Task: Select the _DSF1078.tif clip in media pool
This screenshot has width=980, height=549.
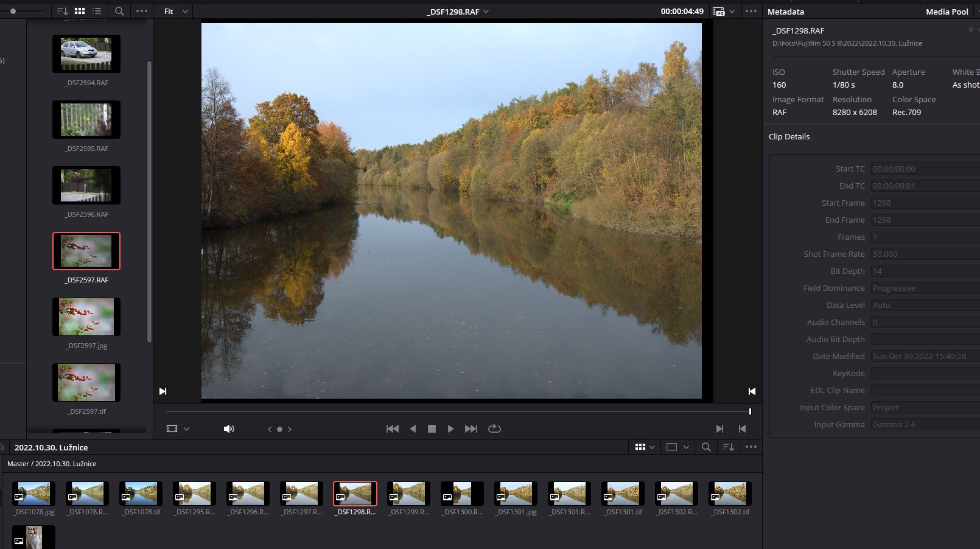Action: tap(141, 494)
